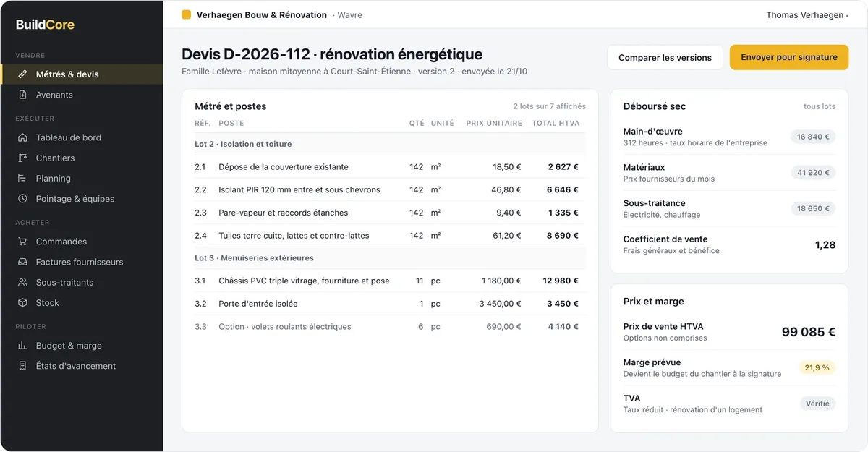
Task: Select row Porte d'entrée isolée
Action: pos(390,304)
